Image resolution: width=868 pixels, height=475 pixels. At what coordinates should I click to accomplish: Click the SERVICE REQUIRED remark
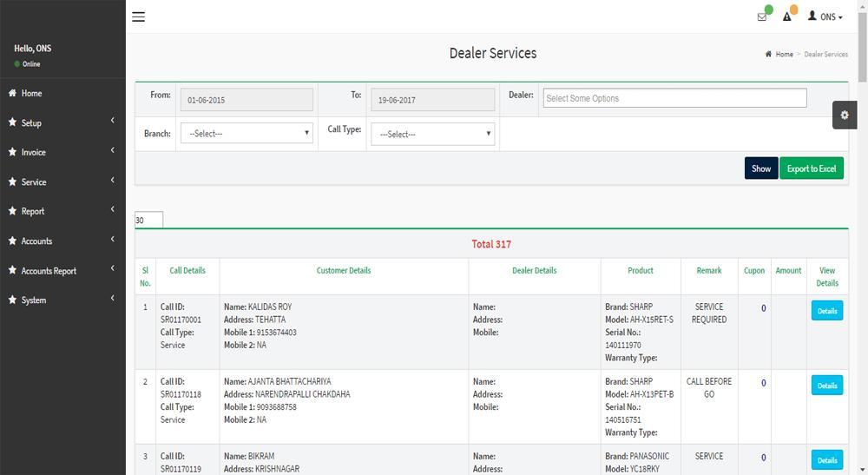[709, 313]
